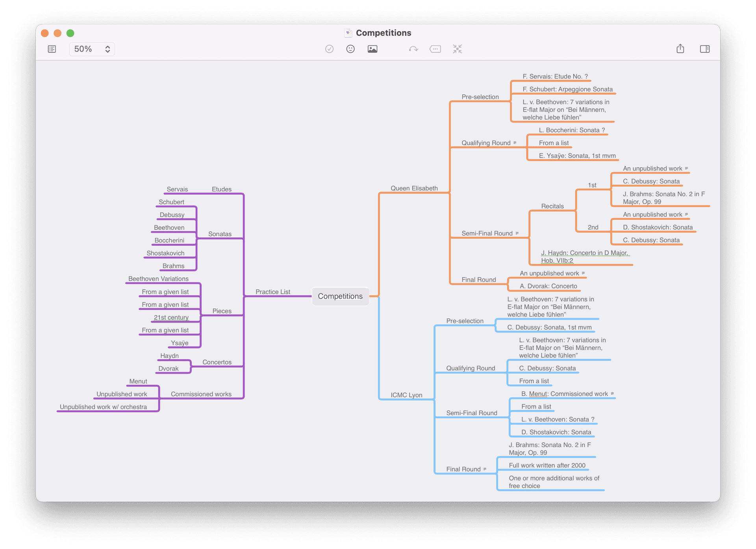Insert an image into a node
756x549 pixels.
coord(372,49)
